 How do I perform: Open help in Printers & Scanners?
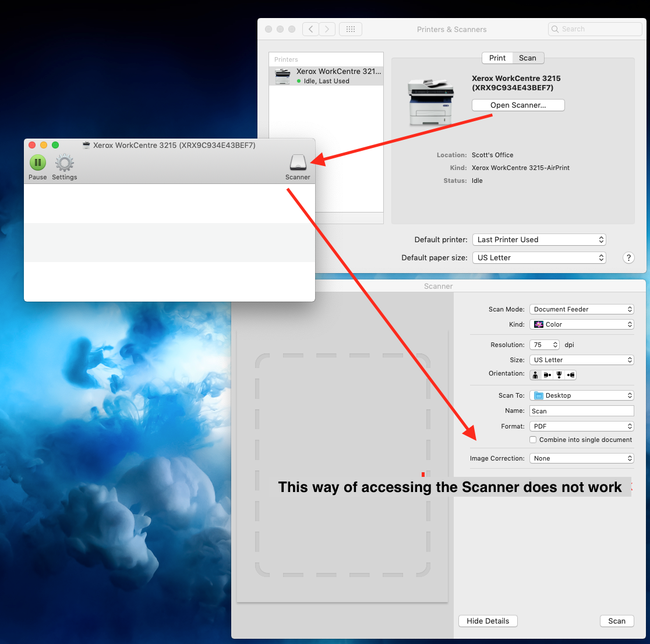(x=628, y=258)
